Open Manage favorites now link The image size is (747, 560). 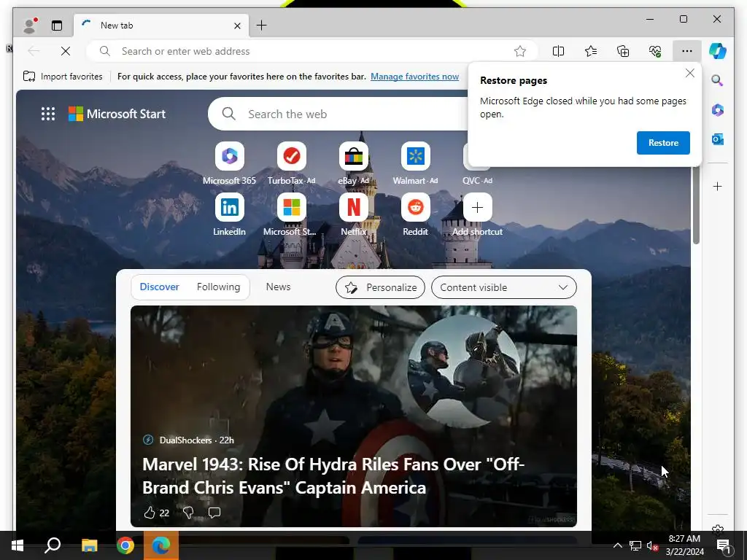coord(414,76)
